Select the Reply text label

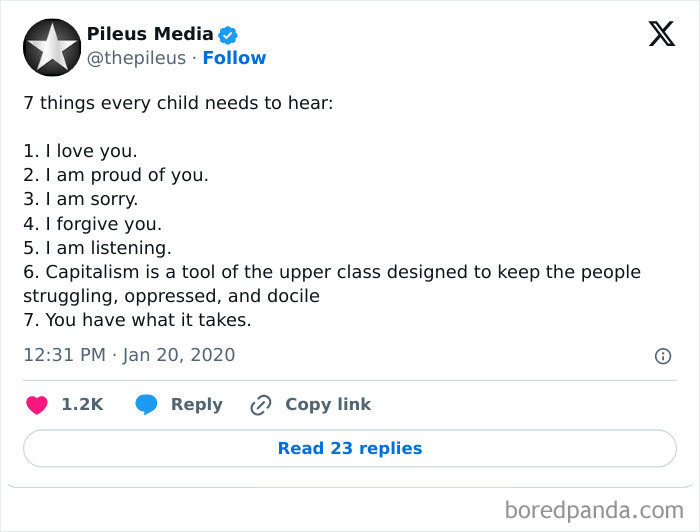coord(196,405)
